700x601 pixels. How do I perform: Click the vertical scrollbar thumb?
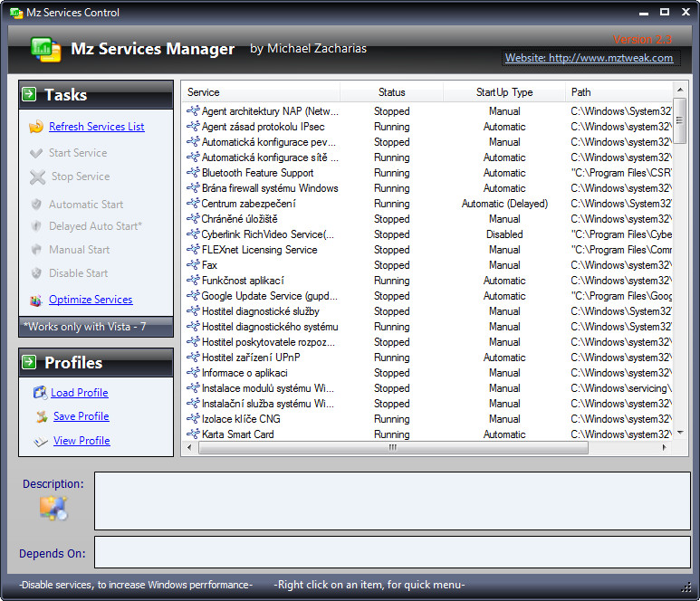tap(679, 121)
